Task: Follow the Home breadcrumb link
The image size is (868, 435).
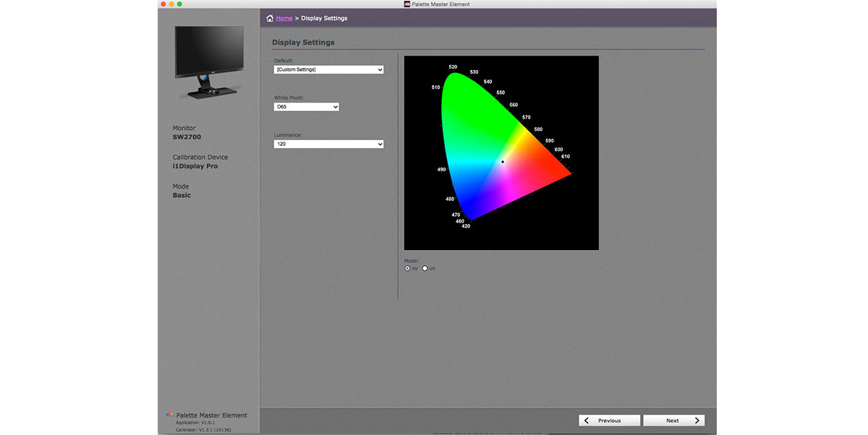Action: click(x=284, y=18)
